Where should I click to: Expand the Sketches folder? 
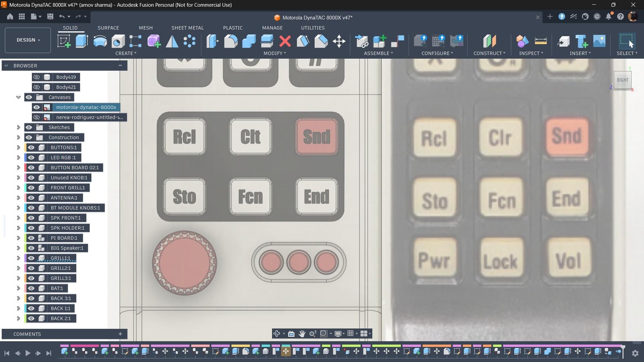coord(18,127)
